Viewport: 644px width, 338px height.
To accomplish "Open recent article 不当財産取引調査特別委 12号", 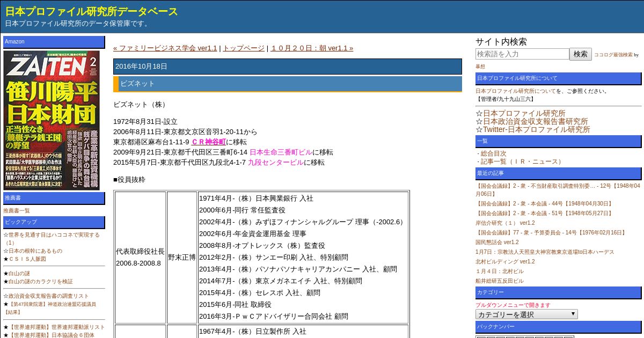I will [558, 190].
